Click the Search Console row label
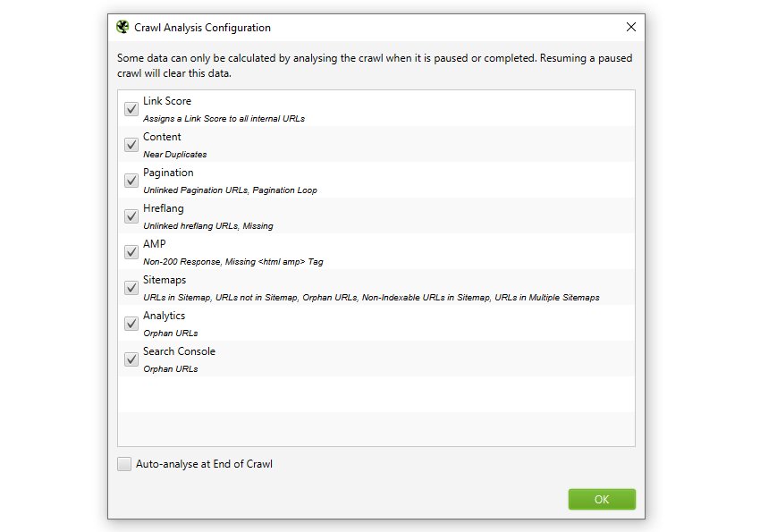Image resolution: width=760 pixels, height=532 pixels. point(179,351)
